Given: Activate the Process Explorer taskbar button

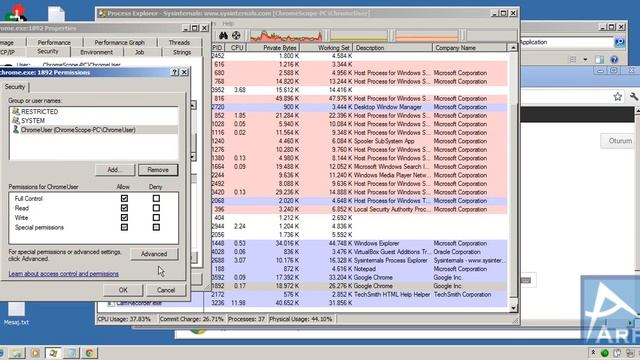Looking at the screenshot, I should click(x=53, y=353).
